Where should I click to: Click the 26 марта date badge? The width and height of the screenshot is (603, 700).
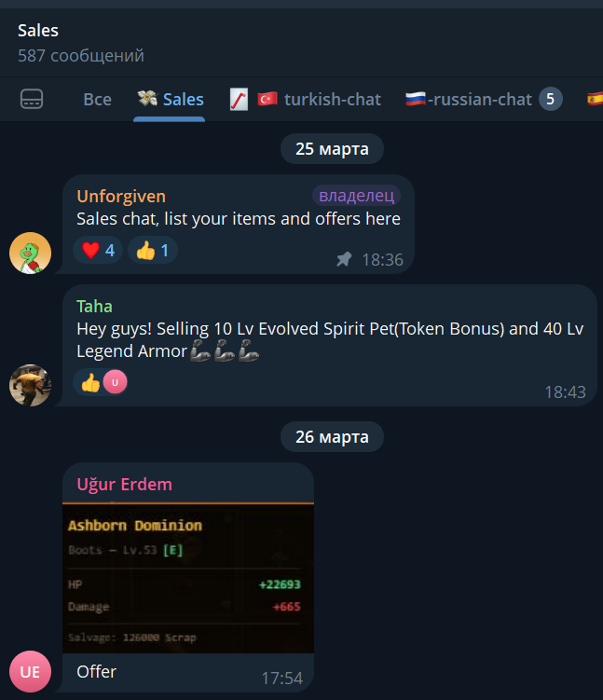click(332, 436)
